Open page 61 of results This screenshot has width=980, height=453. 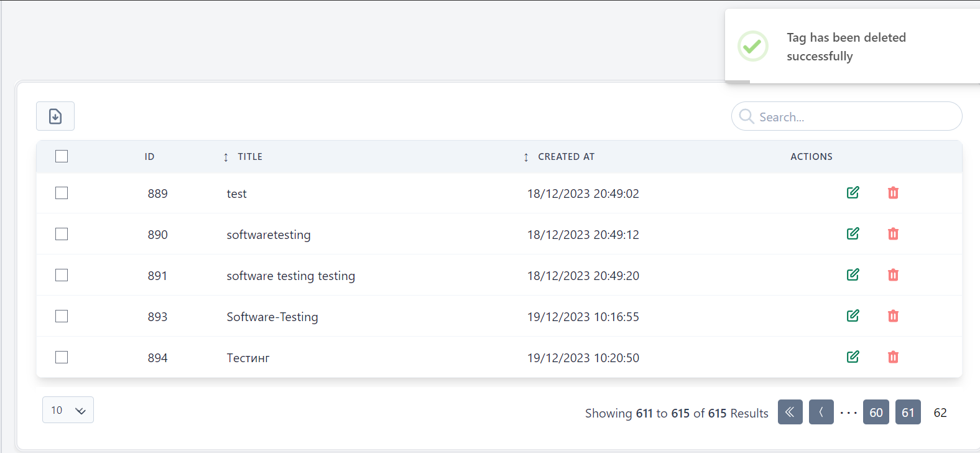pos(908,413)
